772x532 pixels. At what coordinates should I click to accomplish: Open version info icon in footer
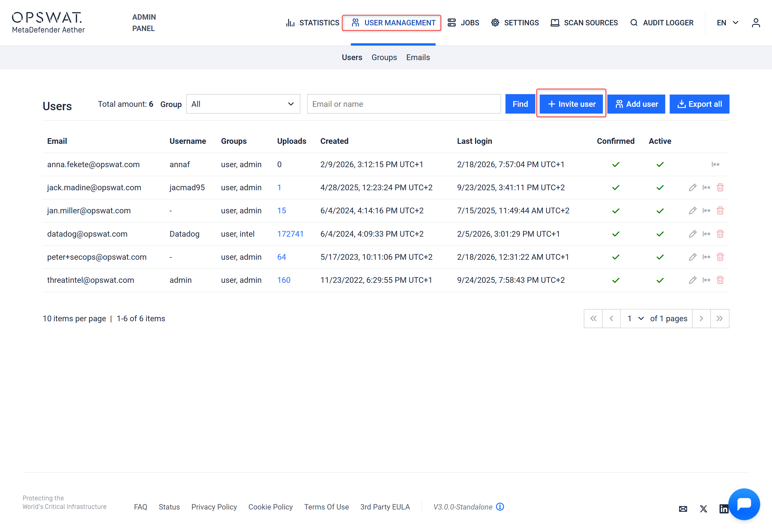point(500,507)
